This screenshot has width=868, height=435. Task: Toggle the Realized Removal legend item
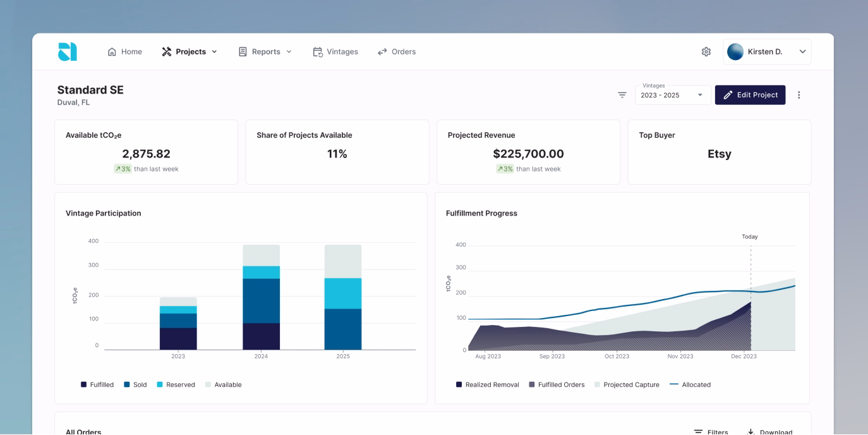pos(488,384)
